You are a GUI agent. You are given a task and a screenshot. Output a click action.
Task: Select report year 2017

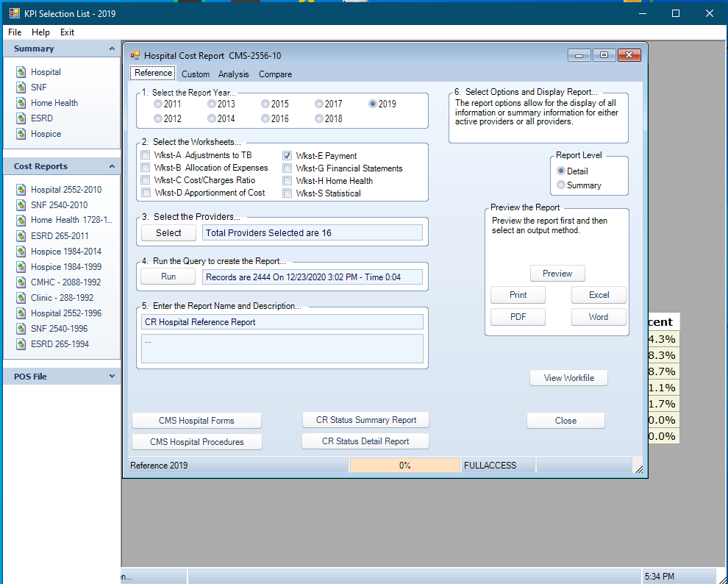[319, 104]
